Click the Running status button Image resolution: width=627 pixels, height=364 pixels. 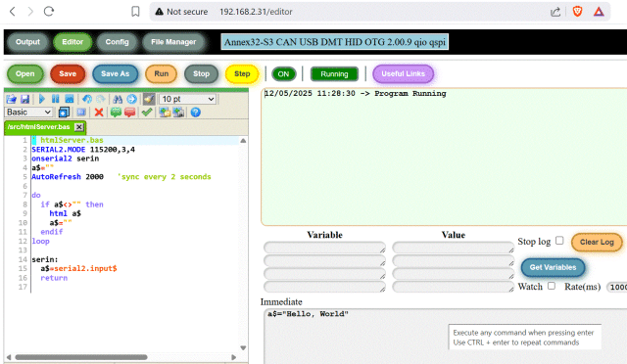(334, 74)
